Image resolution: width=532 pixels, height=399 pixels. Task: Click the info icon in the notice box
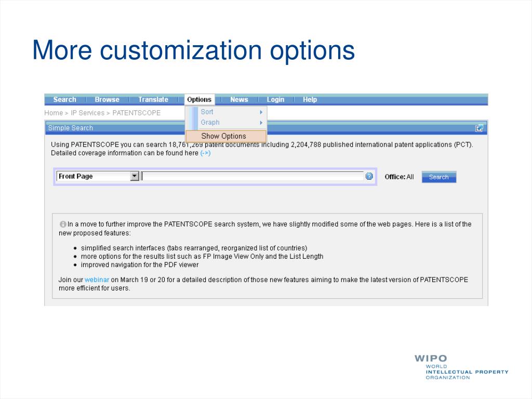(x=63, y=224)
